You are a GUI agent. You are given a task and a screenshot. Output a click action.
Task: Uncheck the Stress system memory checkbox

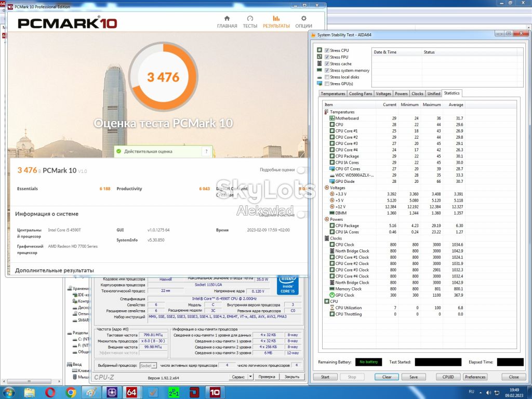tap(327, 70)
